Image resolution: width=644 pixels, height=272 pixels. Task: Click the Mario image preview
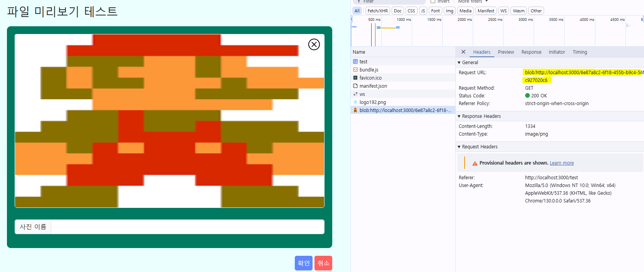click(169, 121)
